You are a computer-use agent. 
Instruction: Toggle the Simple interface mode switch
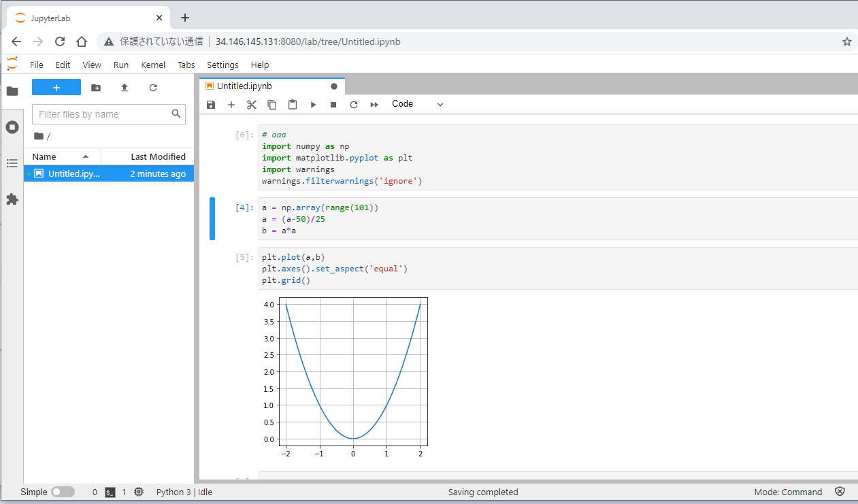(x=63, y=492)
